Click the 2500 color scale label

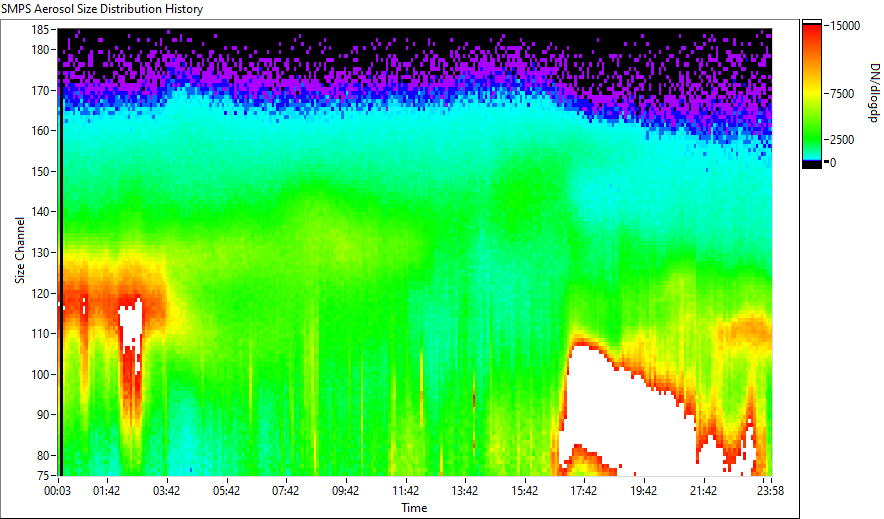[842, 140]
